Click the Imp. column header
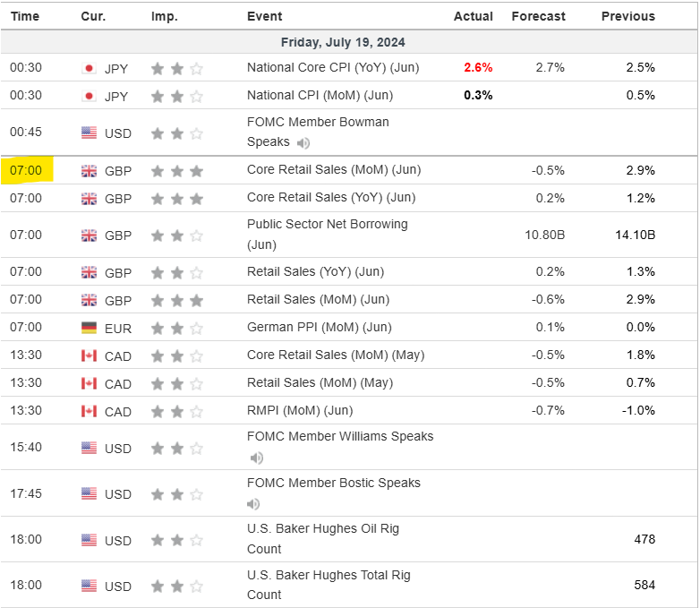This screenshot has width=700, height=608. point(164,16)
